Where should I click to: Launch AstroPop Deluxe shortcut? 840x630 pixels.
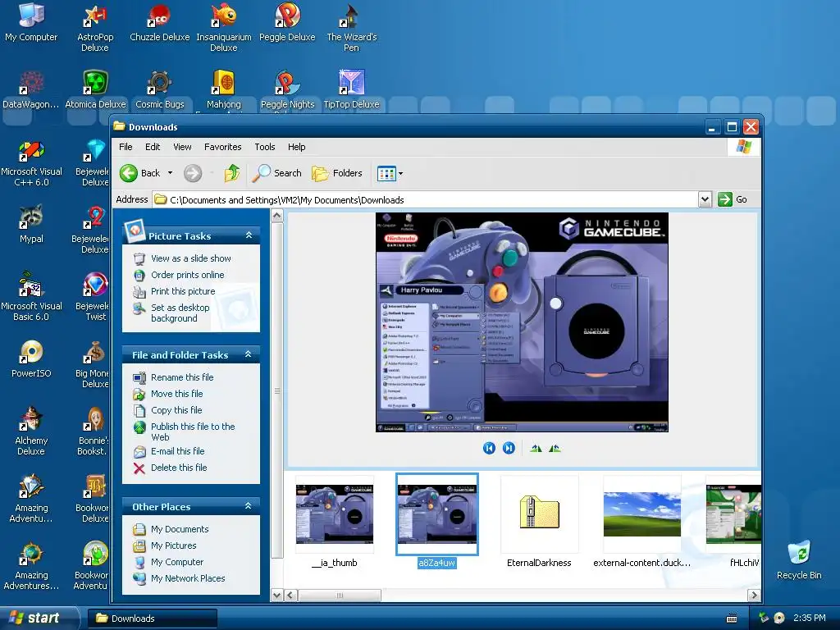(x=95, y=27)
